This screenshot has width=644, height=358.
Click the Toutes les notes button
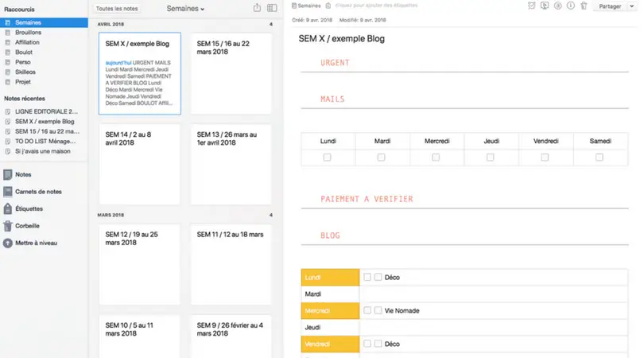tap(116, 8)
